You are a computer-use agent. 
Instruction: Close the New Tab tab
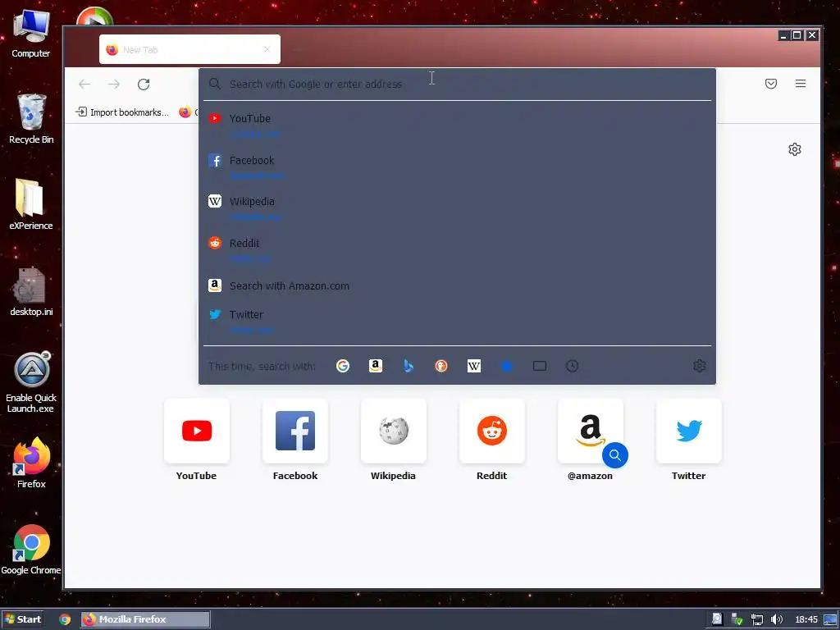267,49
